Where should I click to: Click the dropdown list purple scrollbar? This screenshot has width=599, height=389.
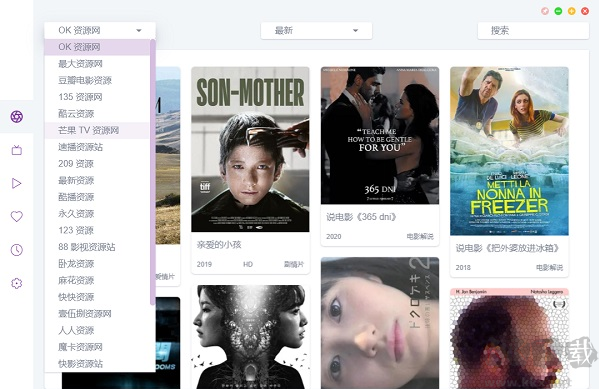(153, 172)
